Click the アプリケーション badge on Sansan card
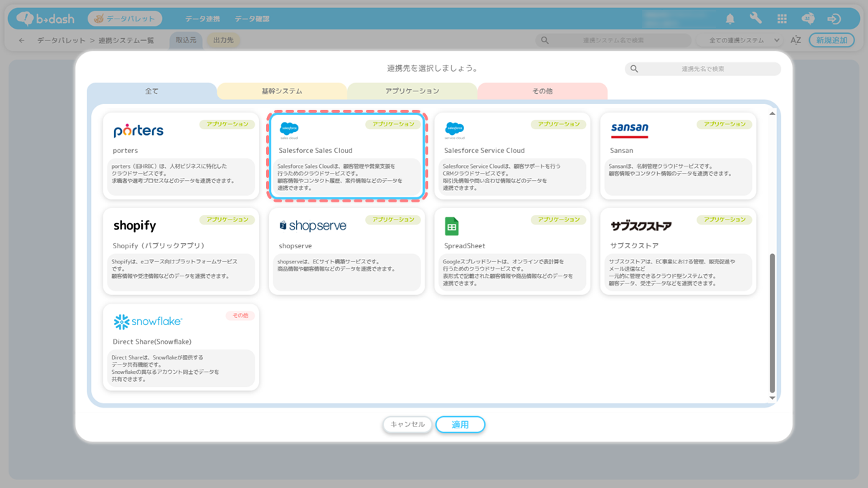 pos(725,124)
